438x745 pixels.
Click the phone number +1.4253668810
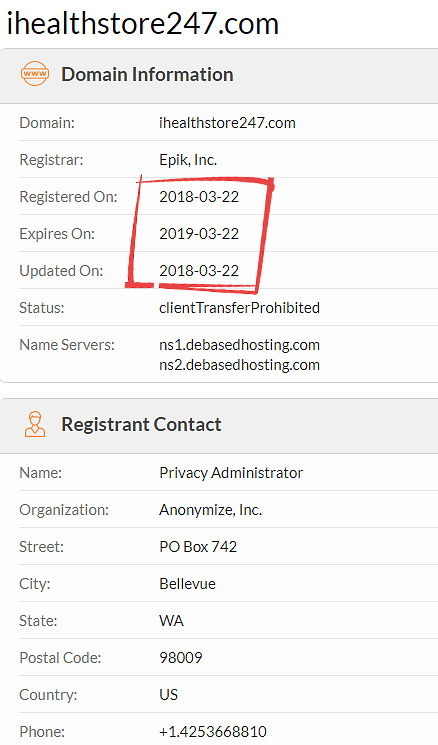click(x=213, y=732)
